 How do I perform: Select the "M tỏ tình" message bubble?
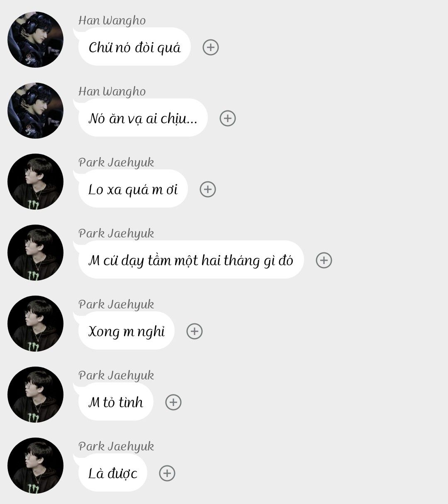pyautogui.click(x=116, y=402)
